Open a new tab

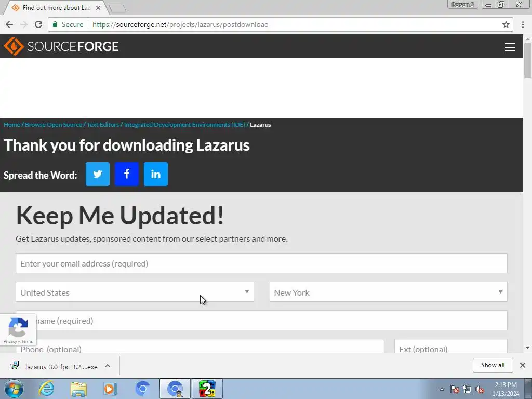pos(117,8)
